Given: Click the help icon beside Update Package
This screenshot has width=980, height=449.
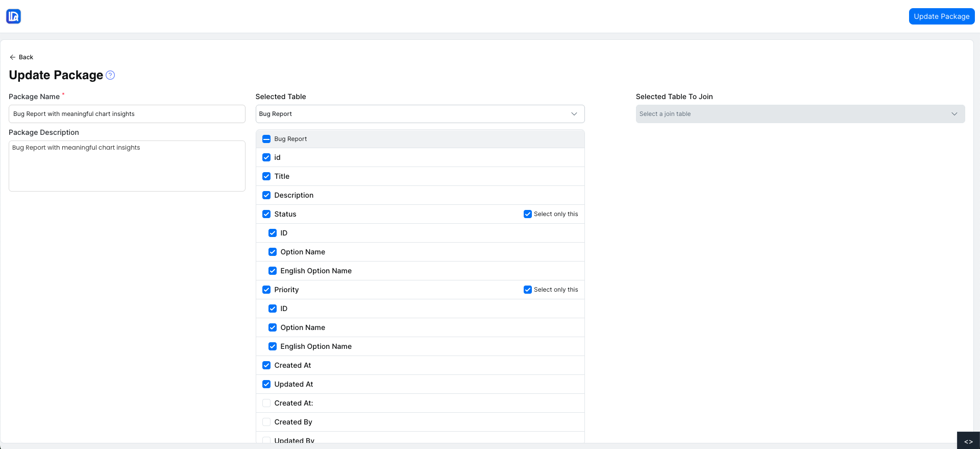Looking at the screenshot, I should tap(110, 75).
